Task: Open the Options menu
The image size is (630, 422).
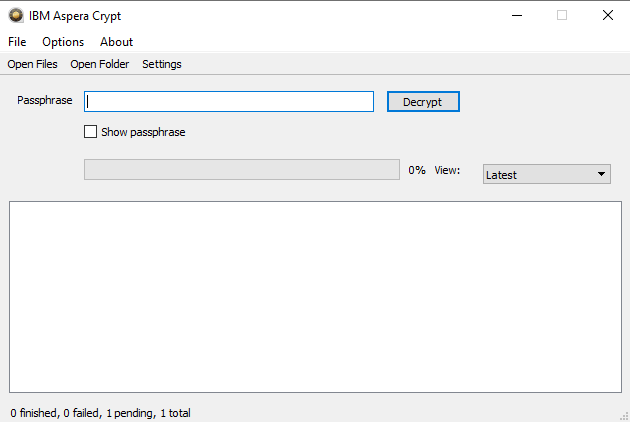Action: click(x=63, y=42)
